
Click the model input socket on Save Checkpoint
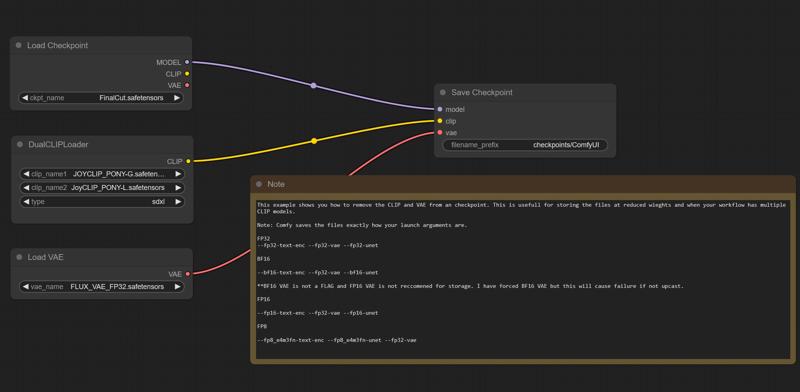[x=440, y=109]
